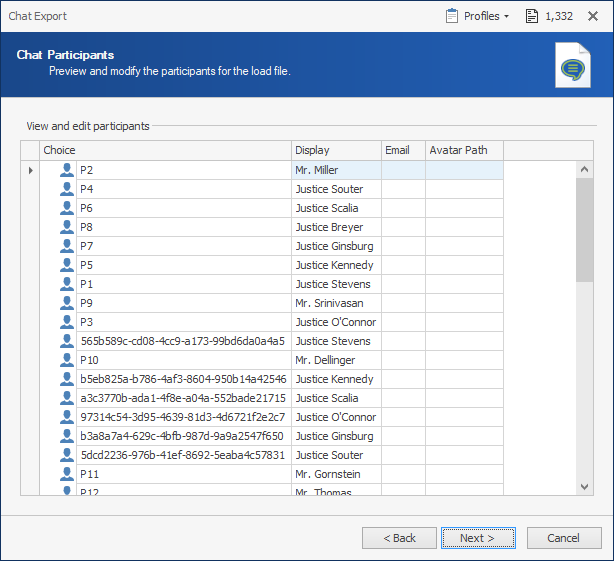Go back with the Back button
614x561 pixels.
click(x=399, y=538)
